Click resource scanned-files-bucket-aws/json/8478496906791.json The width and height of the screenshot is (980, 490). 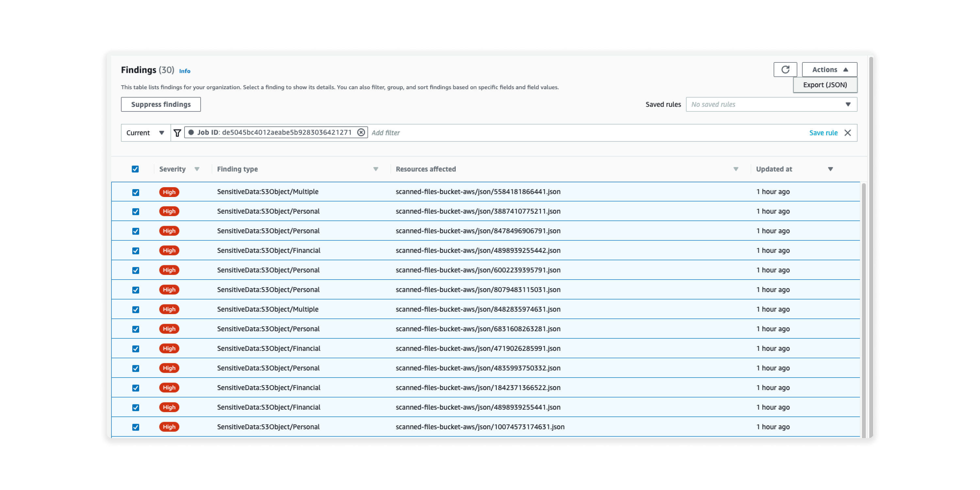(478, 231)
